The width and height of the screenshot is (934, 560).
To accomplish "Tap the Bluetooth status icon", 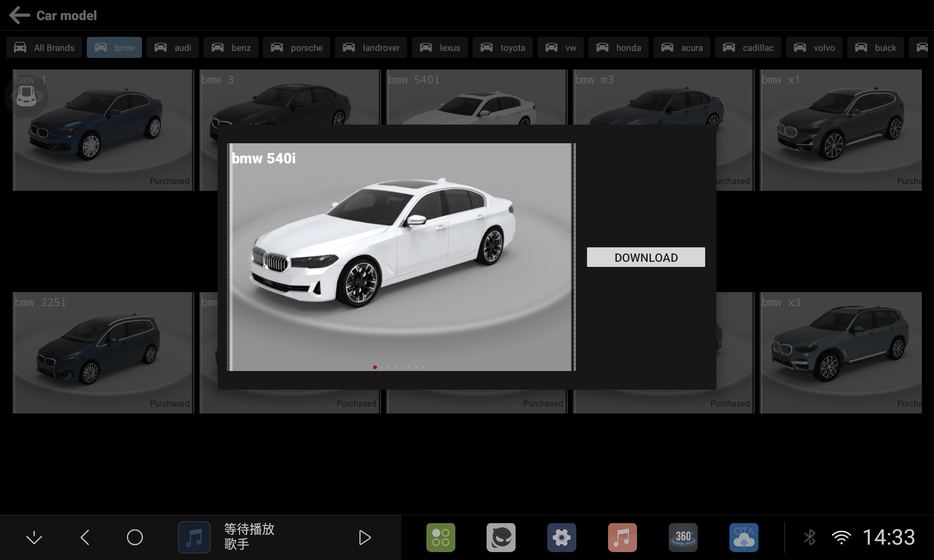I will tap(810, 538).
